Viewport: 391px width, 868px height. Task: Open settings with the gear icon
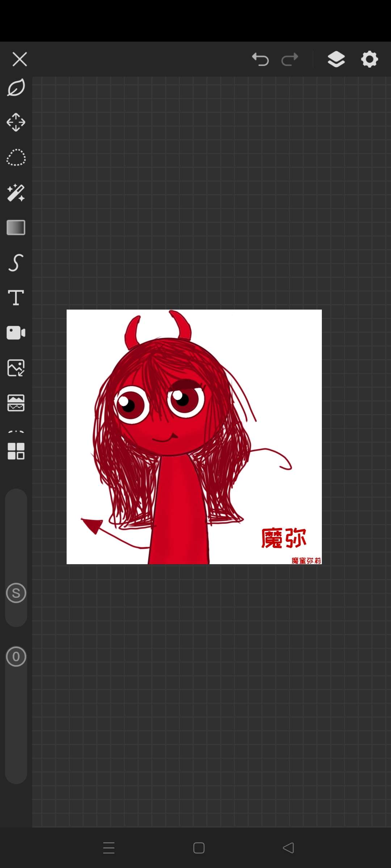point(369,59)
